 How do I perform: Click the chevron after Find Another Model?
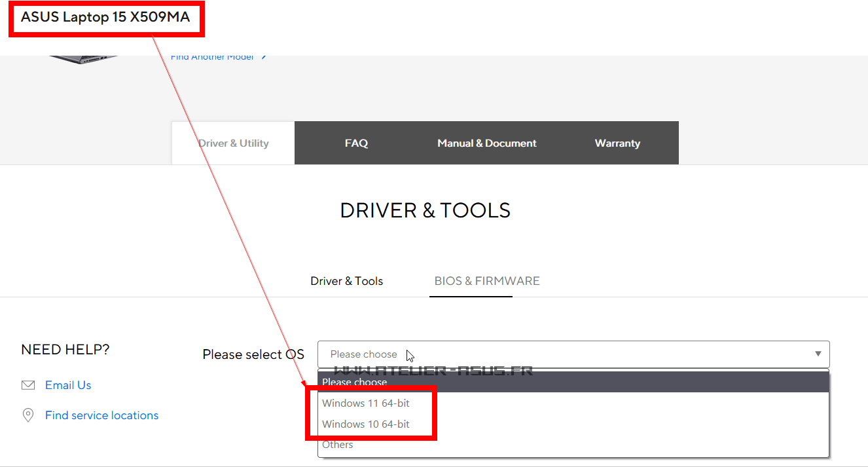(264, 58)
